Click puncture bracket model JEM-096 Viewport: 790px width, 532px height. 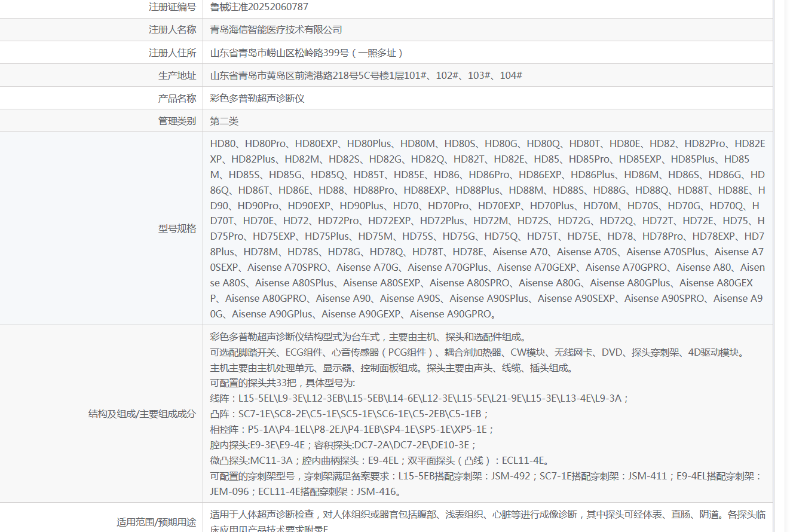(x=231, y=491)
